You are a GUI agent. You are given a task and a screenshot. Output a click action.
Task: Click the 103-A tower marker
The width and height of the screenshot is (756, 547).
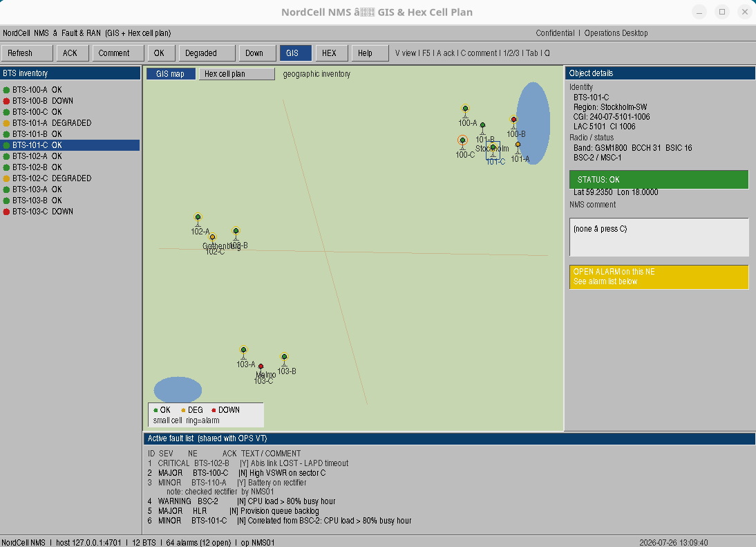pos(243,350)
